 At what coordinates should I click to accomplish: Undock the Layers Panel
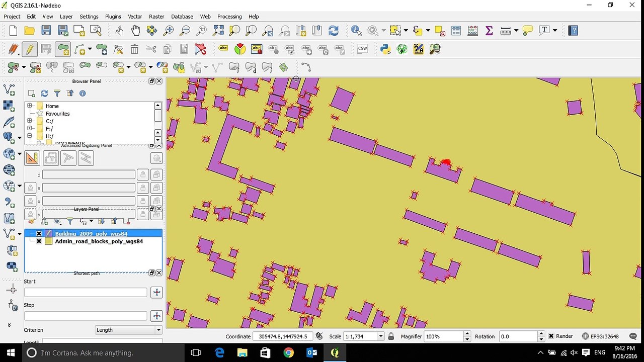click(x=152, y=209)
